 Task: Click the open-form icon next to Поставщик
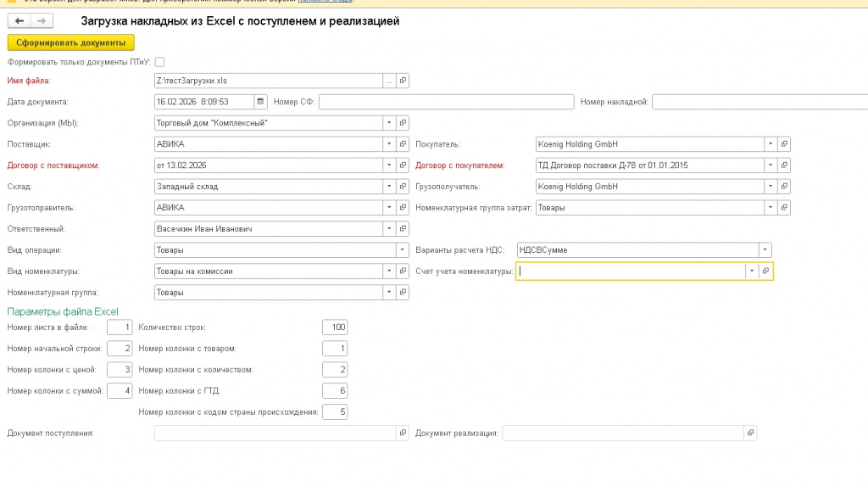coord(403,144)
